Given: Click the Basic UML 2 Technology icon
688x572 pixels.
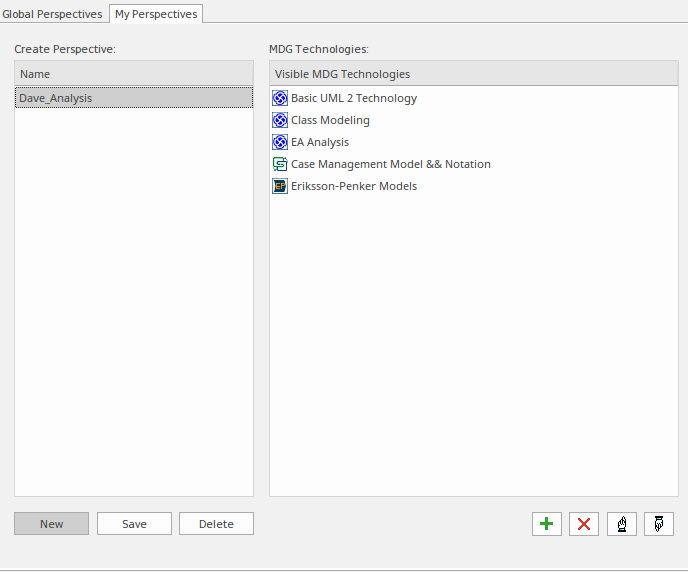Looking at the screenshot, I should [280, 98].
